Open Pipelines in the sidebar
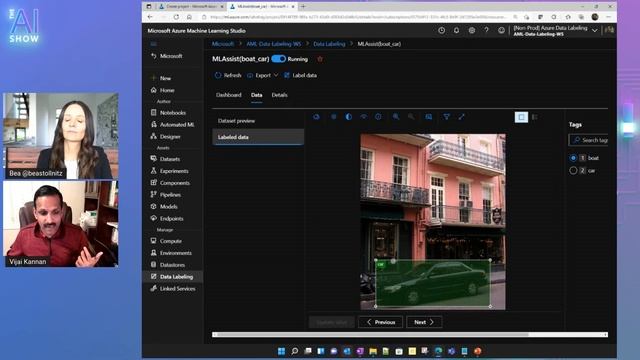The image size is (640, 360). [166, 195]
